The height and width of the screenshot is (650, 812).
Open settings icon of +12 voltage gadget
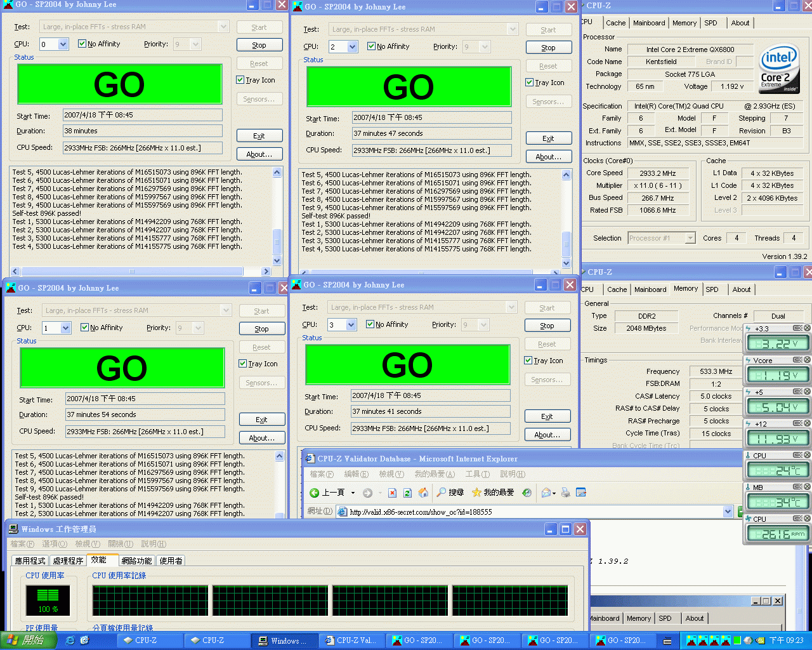click(798, 423)
